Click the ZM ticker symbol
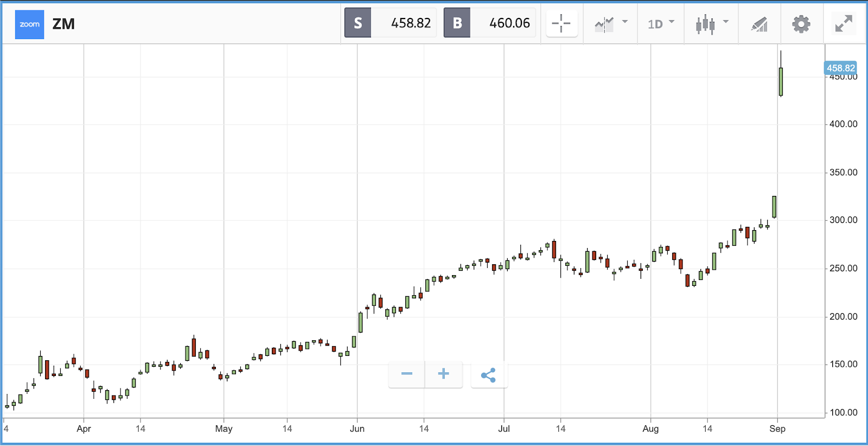The height and width of the screenshot is (446, 868). pos(63,24)
